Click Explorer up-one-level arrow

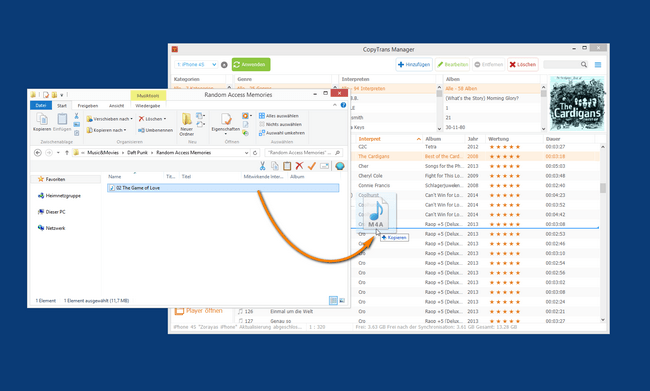(x=67, y=153)
